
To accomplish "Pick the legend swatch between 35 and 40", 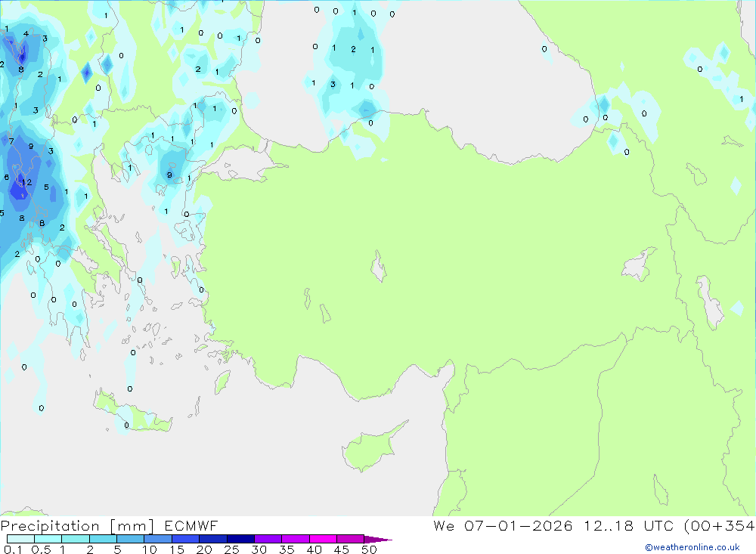I will click(x=295, y=539).
